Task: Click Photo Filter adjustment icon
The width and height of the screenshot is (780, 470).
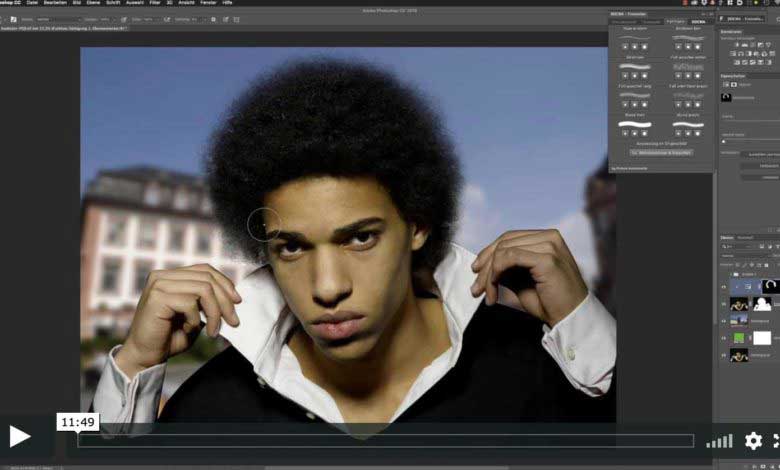Action: (x=757, y=54)
